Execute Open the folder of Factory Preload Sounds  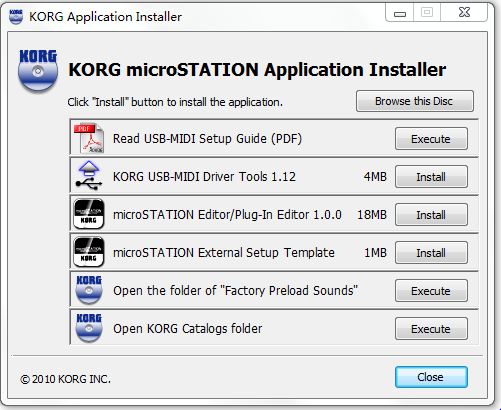(x=431, y=291)
